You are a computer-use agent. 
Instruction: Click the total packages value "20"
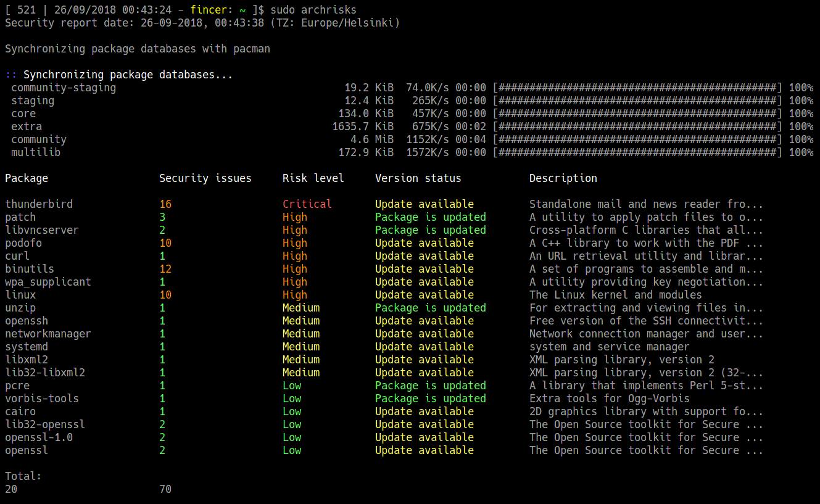pos(11,489)
